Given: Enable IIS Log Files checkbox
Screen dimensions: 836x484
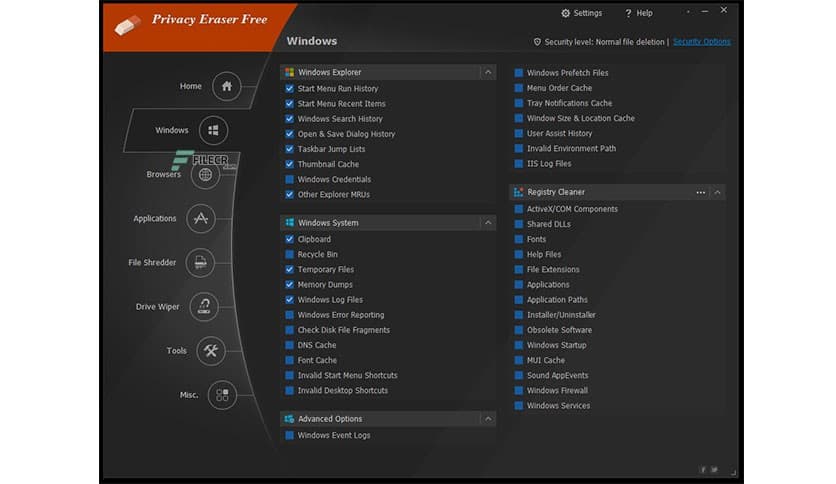Looking at the screenshot, I should point(518,164).
